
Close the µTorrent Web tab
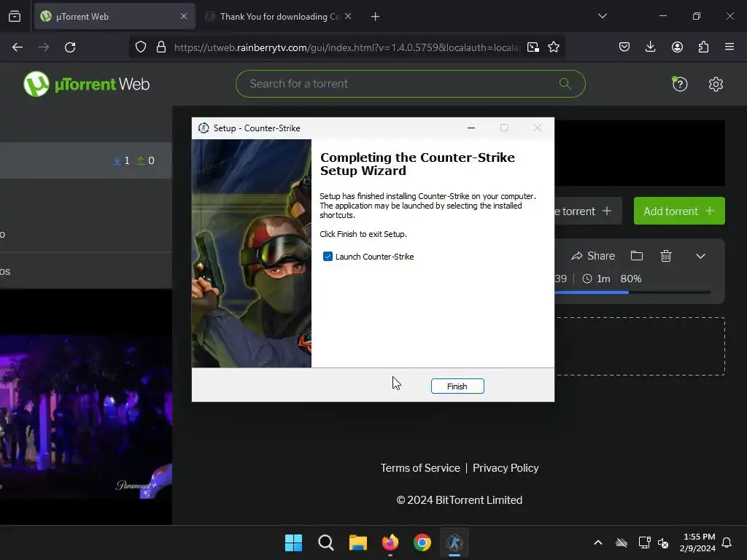click(x=184, y=17)
